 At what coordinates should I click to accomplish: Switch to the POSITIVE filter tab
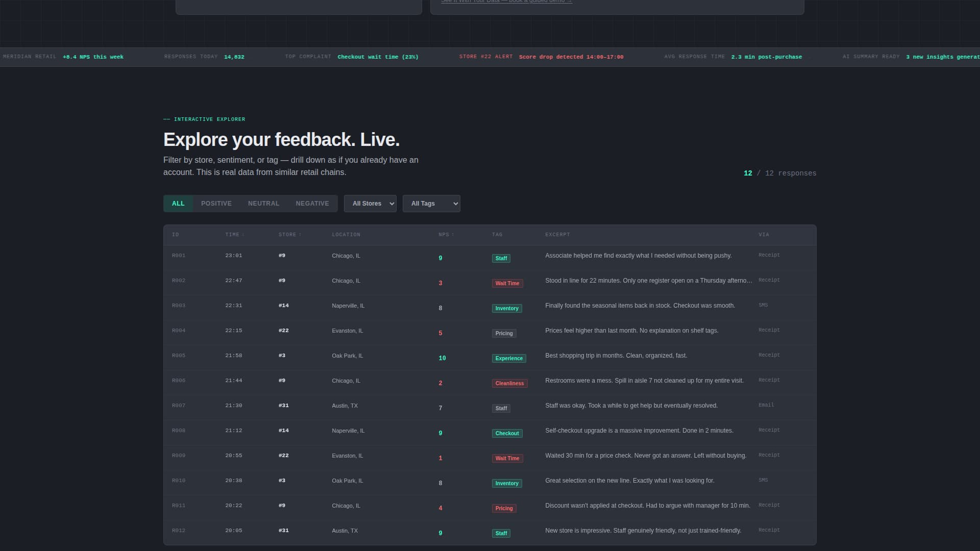click(216, 204)
